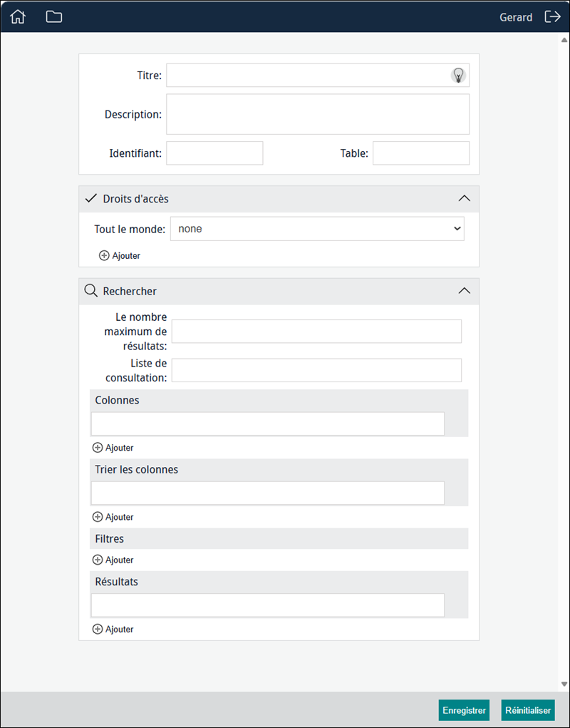Click the lightbulb icon in Titre field
The image size is (570, 728).
(x=458, y=75)
